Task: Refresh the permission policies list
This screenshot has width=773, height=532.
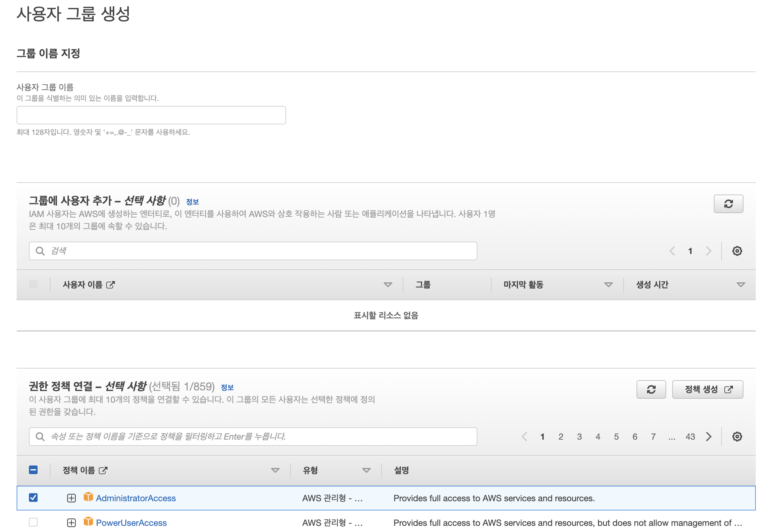Action: click(651, 389)
